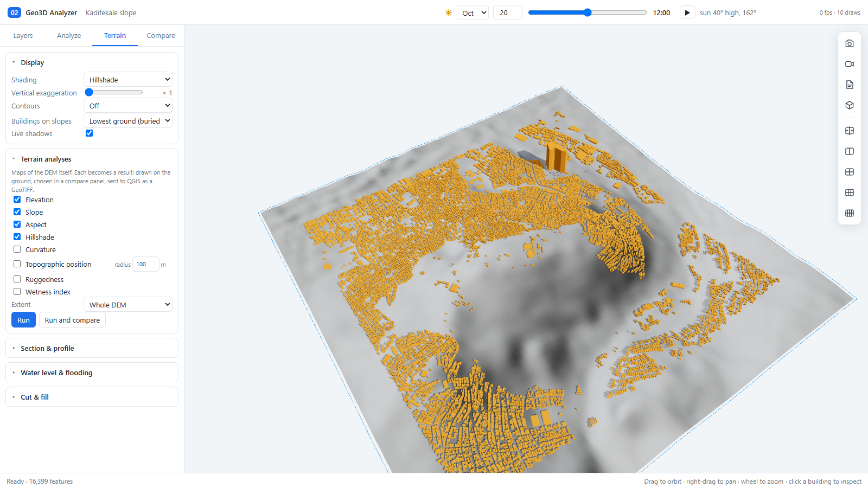Click the time-of-day slider track
Viewport: 868px width, 488px height.
coord(588,12)
